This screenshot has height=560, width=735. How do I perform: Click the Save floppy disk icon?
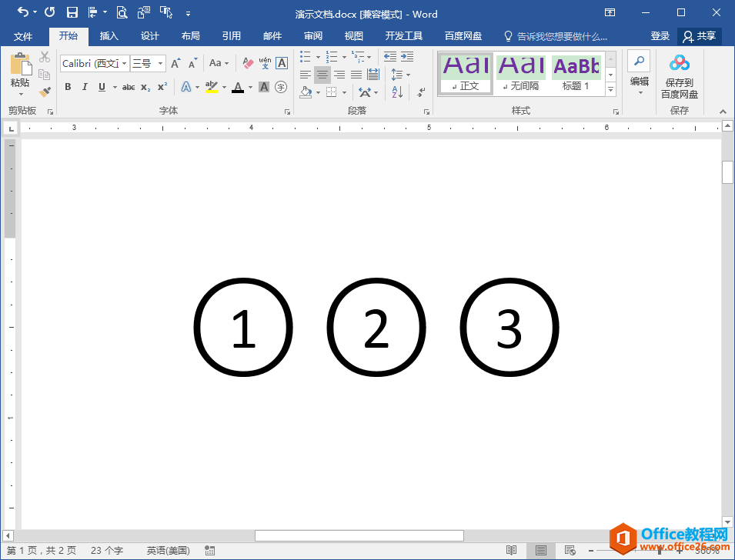click(72, 12)
